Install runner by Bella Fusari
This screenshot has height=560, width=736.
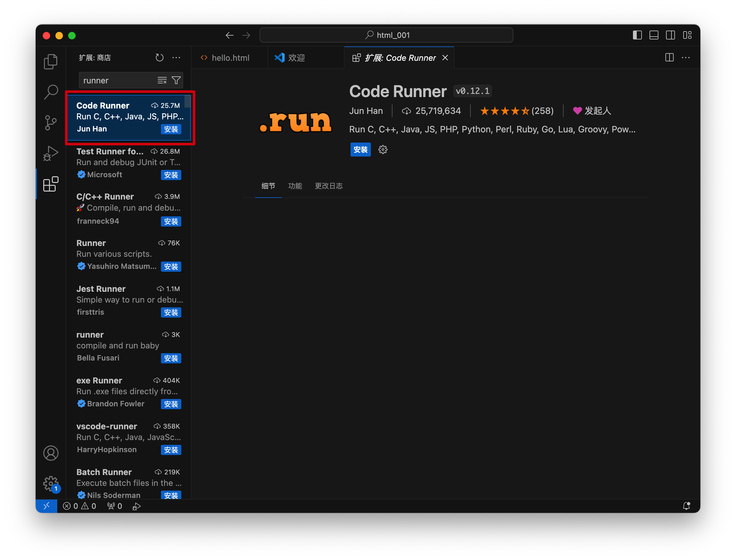point(171,358)
